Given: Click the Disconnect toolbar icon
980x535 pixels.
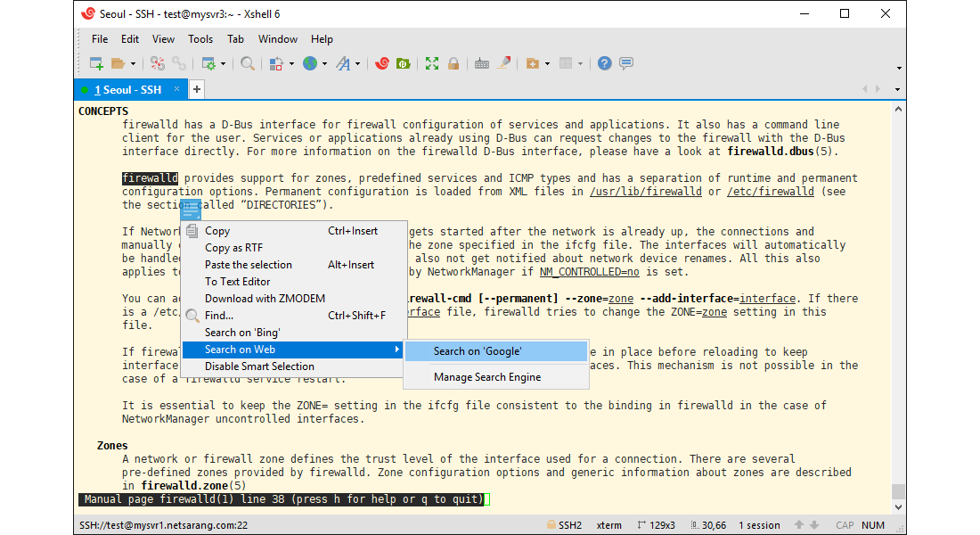Looking at the screenshot, I should tap(158, 63).
